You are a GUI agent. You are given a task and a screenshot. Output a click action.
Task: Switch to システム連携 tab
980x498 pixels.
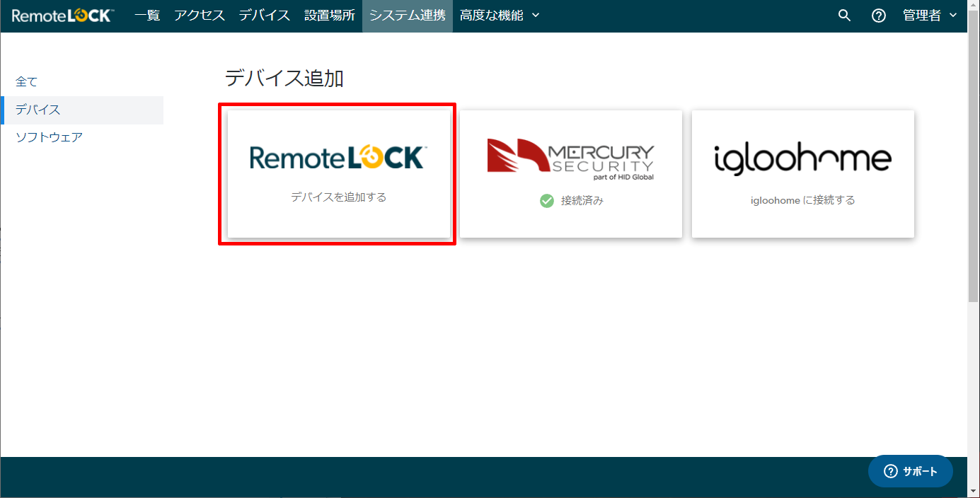(x=408, y=16)
